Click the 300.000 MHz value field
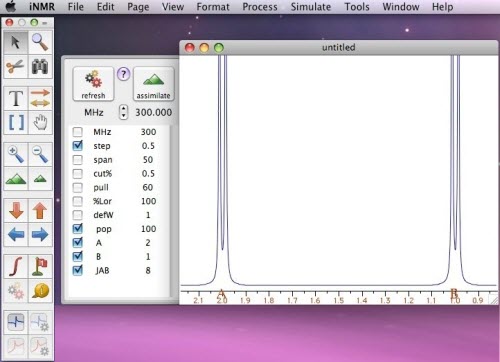Image resolution: width=500 pixels, height=362 pixels. point(153,112)
